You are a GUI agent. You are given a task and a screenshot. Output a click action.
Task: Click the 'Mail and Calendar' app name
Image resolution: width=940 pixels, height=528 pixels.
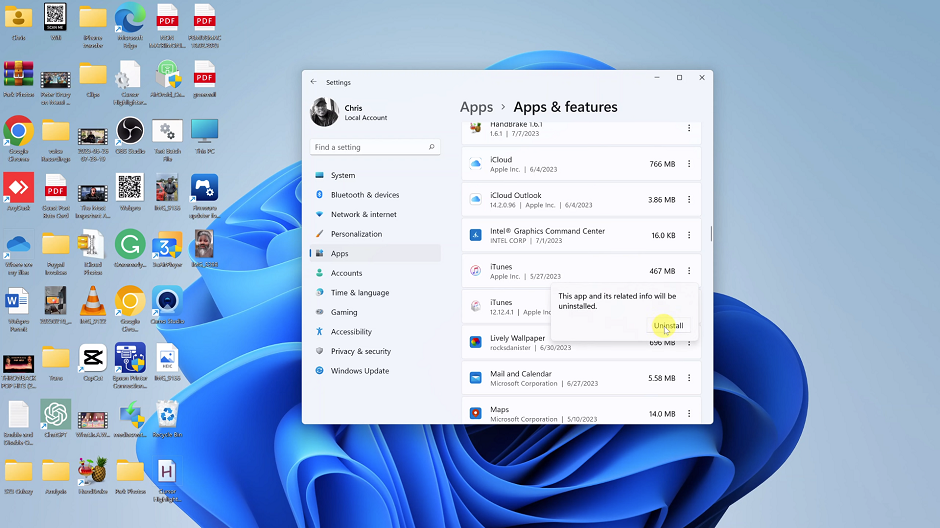coord(521,374)
